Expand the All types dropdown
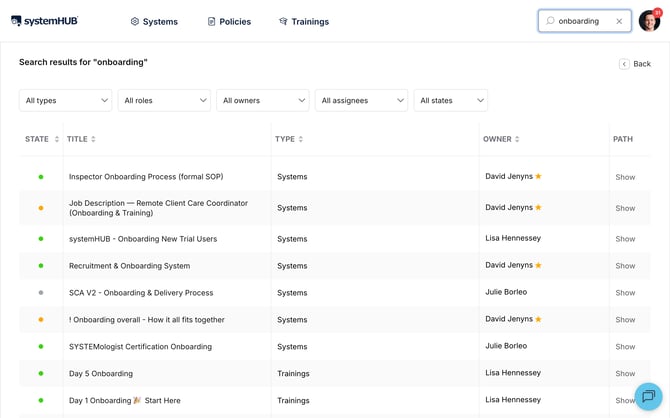The width and height of the screenshot is (670, 418). click(x=65, y=100)
